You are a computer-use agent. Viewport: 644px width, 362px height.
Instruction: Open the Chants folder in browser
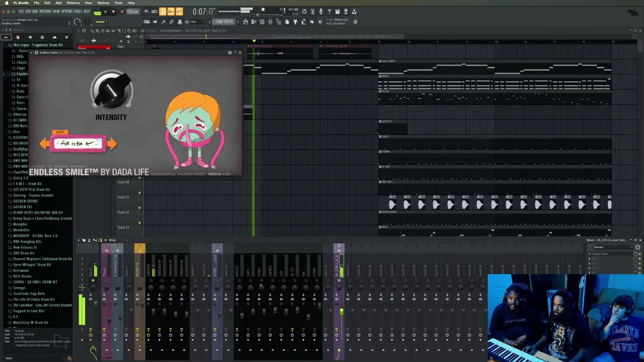[x=22, y=62]
